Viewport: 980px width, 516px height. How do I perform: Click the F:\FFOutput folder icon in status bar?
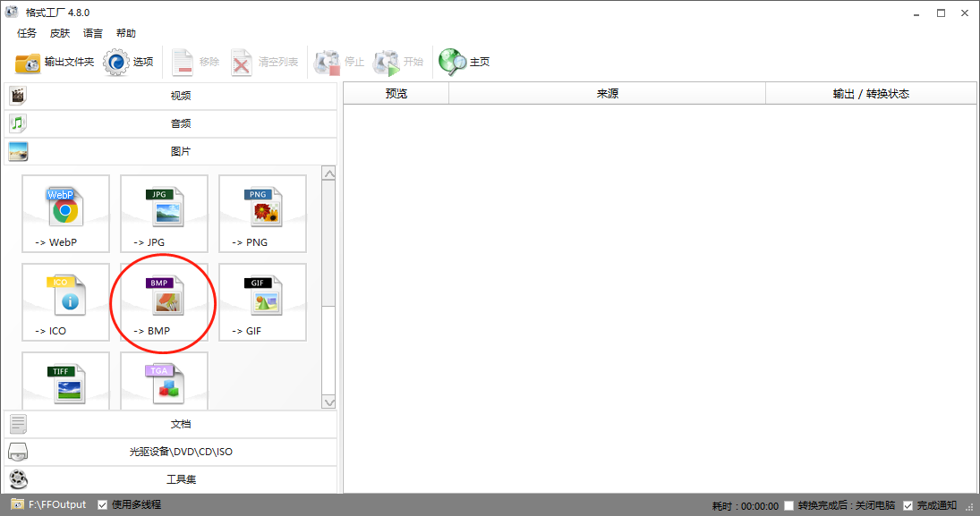tap(18, 504)
